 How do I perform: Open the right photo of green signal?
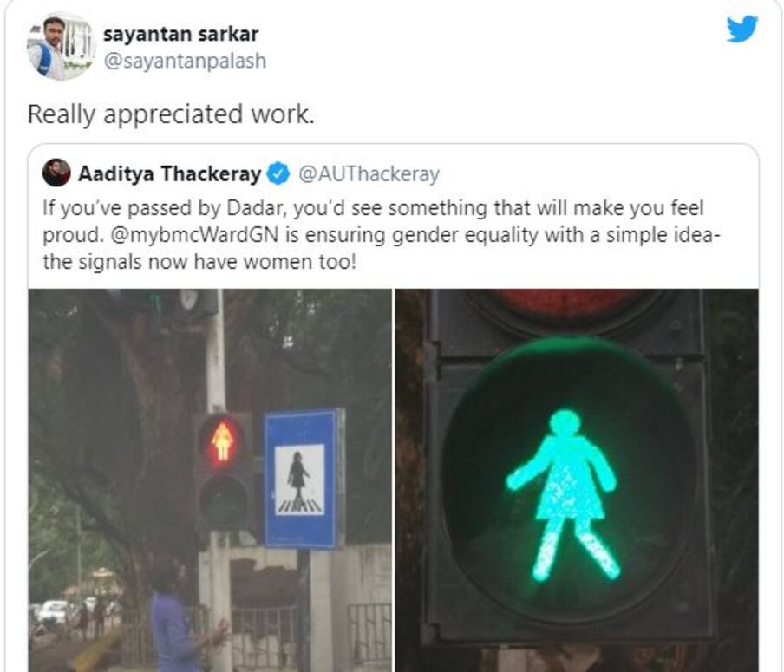(577, 480)
